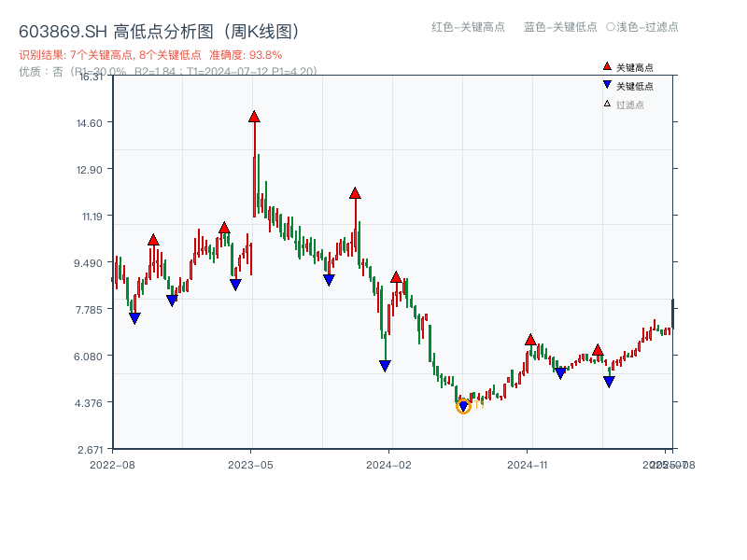Select the red high marker just before the 2023-05 spike
747x560 pixels.
click(x=224, y=228)
